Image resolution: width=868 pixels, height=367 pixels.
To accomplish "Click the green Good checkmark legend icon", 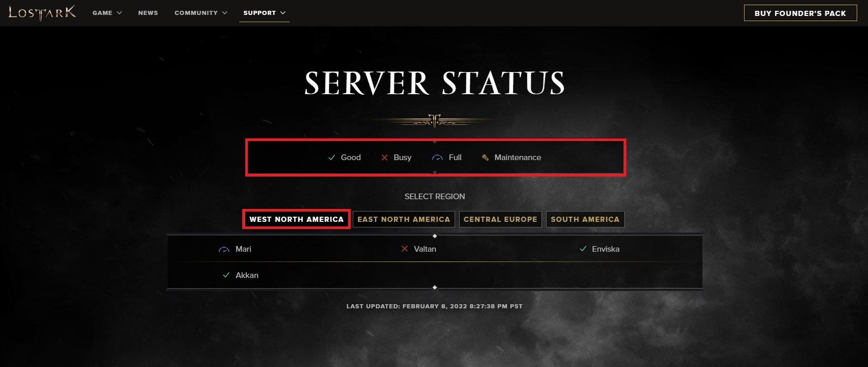I will coord(332,158).
